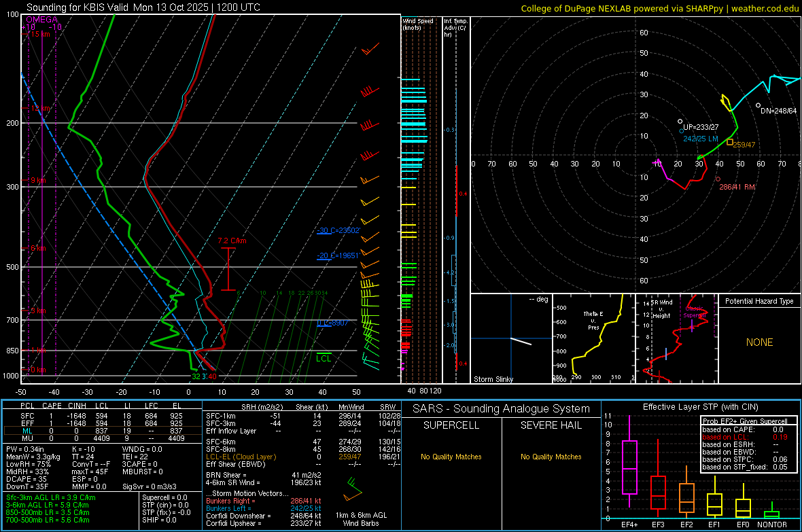Screen dimensions: 802x532
Task: Click the -20 C=19651' height label
Action: point(338,255)
